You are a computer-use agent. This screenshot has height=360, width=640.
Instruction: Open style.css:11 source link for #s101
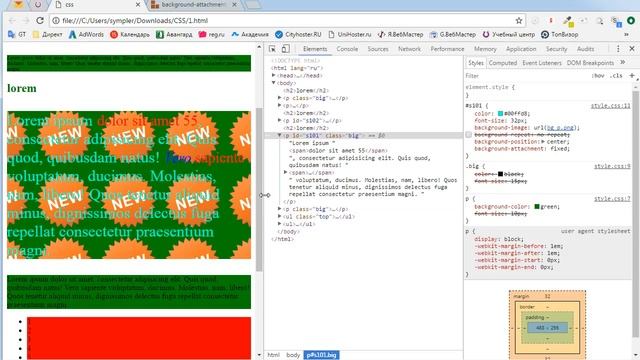click(611, 106)
